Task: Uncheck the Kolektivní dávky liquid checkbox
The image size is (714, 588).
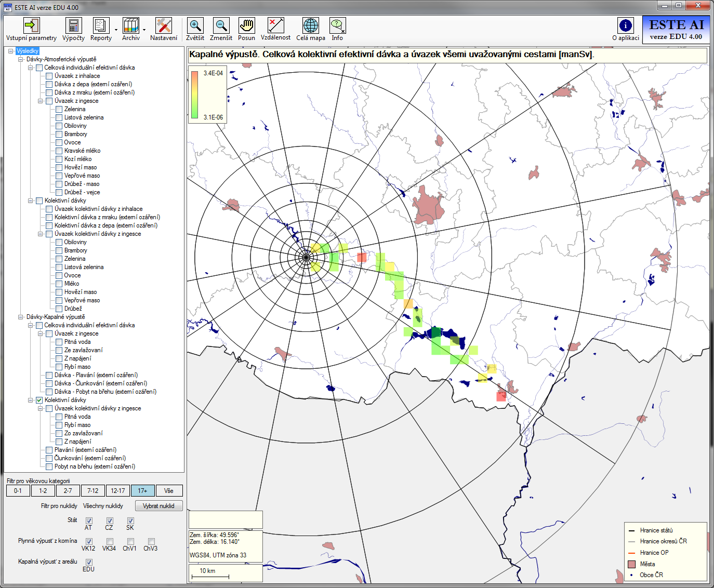Action: point(39,400)
